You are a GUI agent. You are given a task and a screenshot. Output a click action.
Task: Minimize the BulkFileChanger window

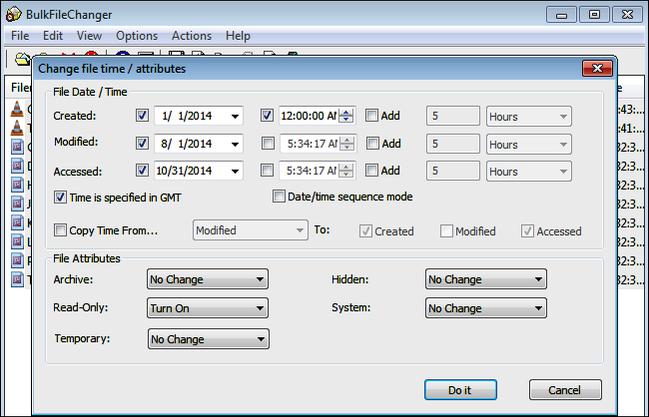(561, 15)
